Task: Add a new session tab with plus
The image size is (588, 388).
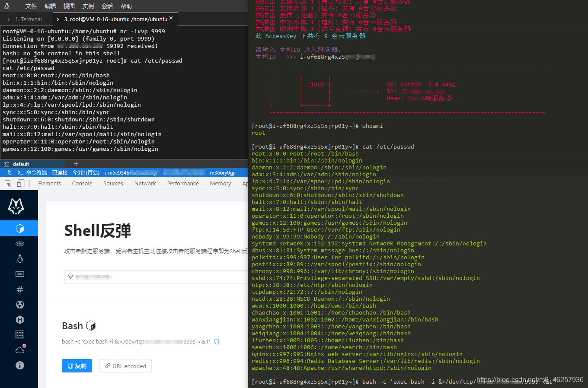Action: point(76,164)
